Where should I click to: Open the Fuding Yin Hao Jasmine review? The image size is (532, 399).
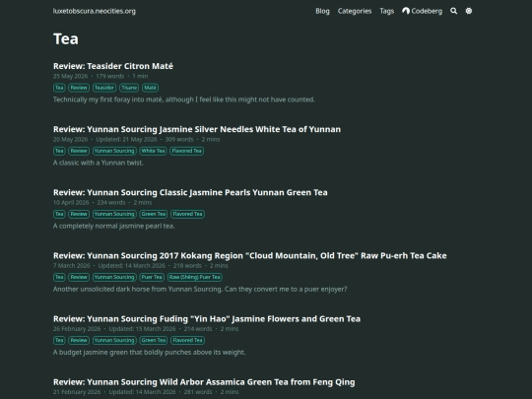pyautogui.click(x=207, y=318)
